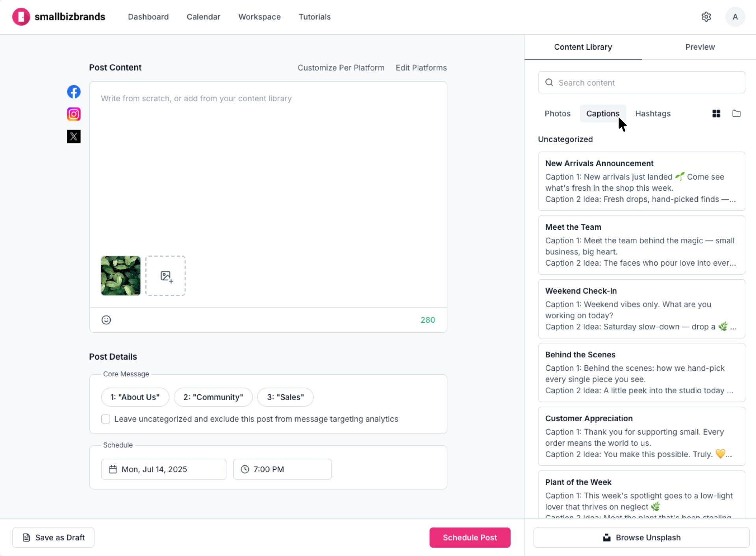Viewport: 756px width, 556px height.
Task: Go to the Calendar nav item
Action: click(x=204, y=17)
